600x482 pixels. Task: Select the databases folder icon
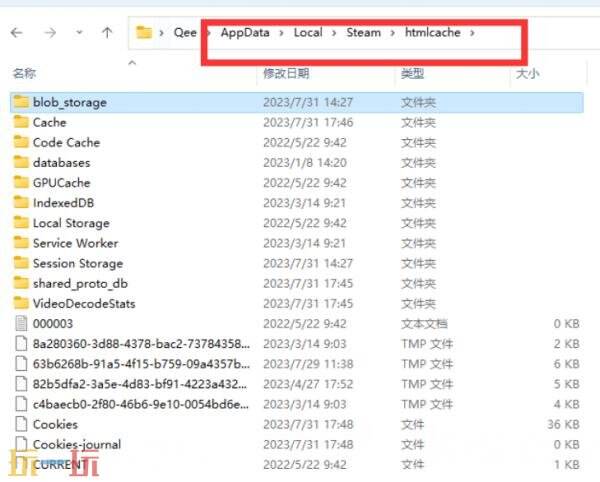[x=21, y=163]
